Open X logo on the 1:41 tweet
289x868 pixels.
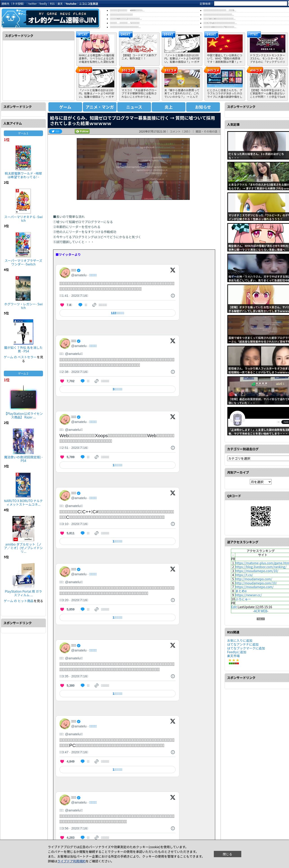[x=173, y=270]
